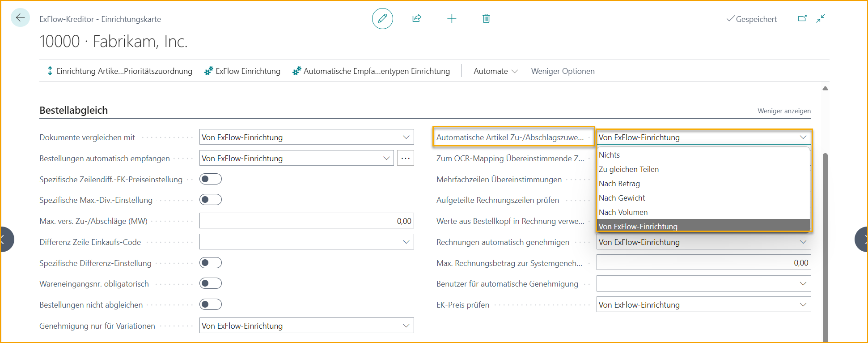The width and height of the screenshot is (868, 343).
Task: Click Mehrfachzeilen Übereinstimmungen label
Action: [499, 179]
